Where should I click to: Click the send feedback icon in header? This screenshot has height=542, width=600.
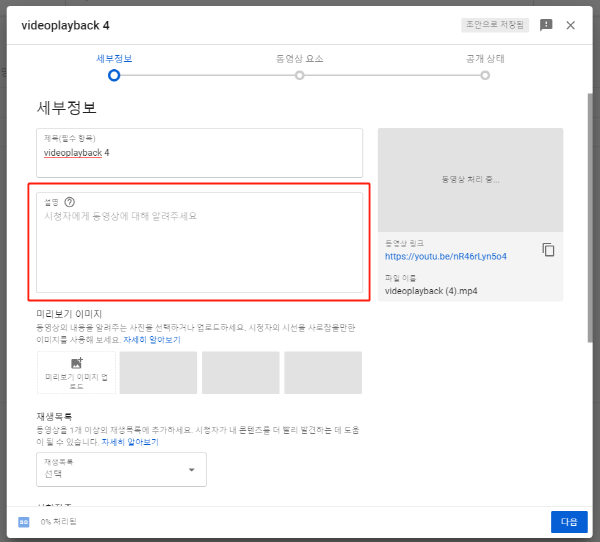[x=546, y=25]
